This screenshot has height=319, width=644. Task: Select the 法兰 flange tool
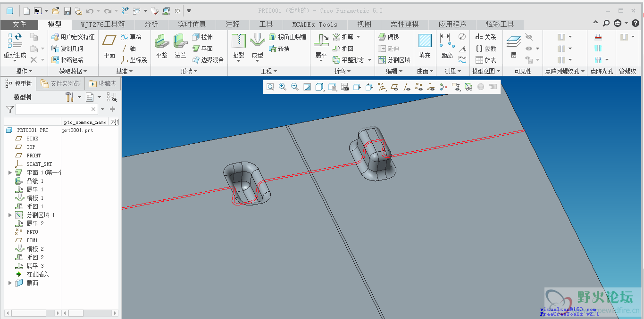pos(180,46)
